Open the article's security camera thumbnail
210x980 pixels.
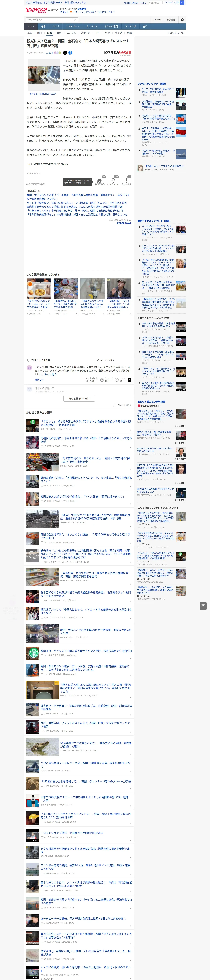point(44,75)
